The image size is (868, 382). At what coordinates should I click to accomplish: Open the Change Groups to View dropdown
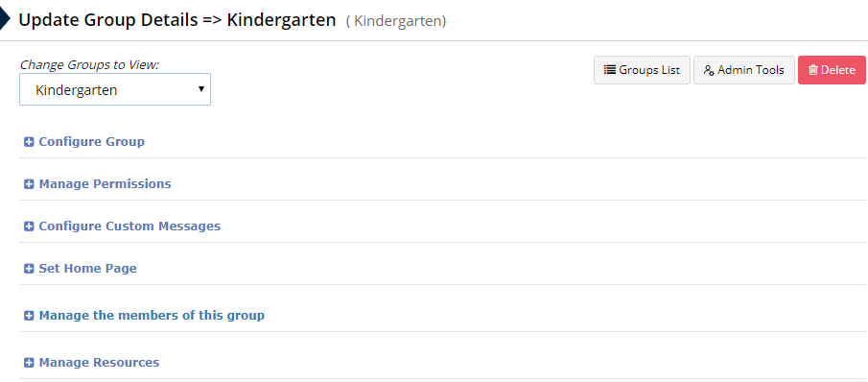115,89
